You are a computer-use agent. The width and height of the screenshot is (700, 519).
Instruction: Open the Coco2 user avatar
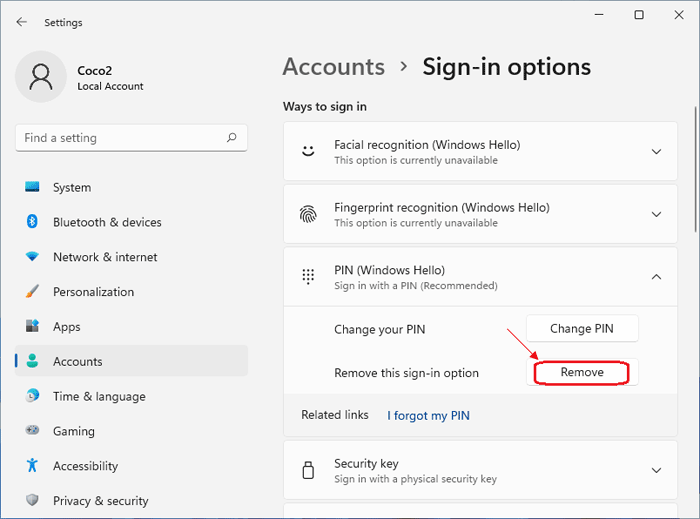coord(41,77)
